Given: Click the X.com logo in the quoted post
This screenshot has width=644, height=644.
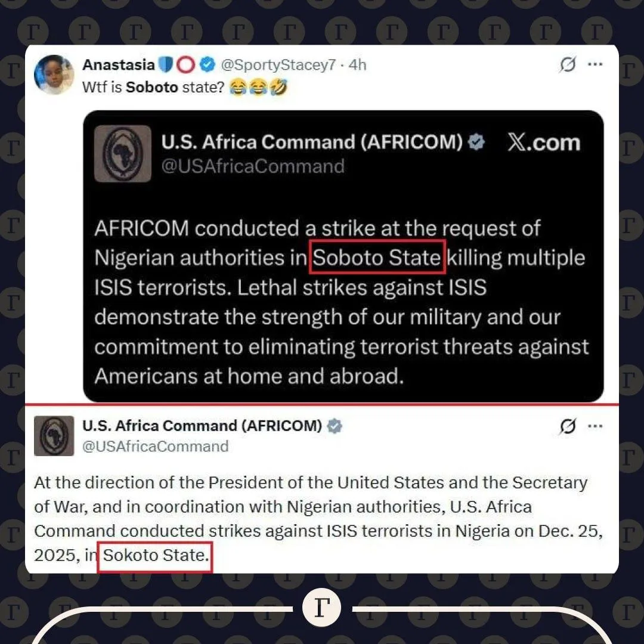Looking at the screenshot, I should point(543,143).
